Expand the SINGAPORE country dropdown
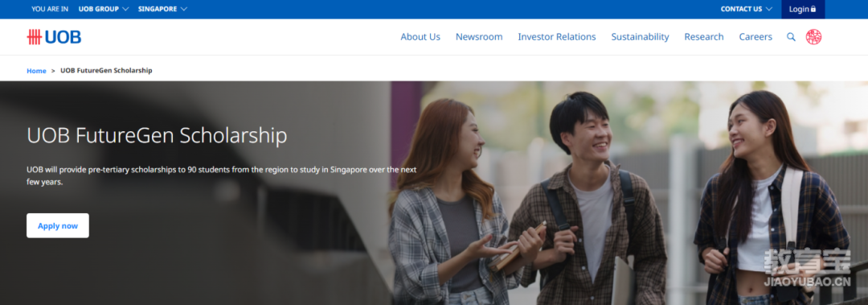The height and width of the screenshot is (305, 868). coord(162,9)
